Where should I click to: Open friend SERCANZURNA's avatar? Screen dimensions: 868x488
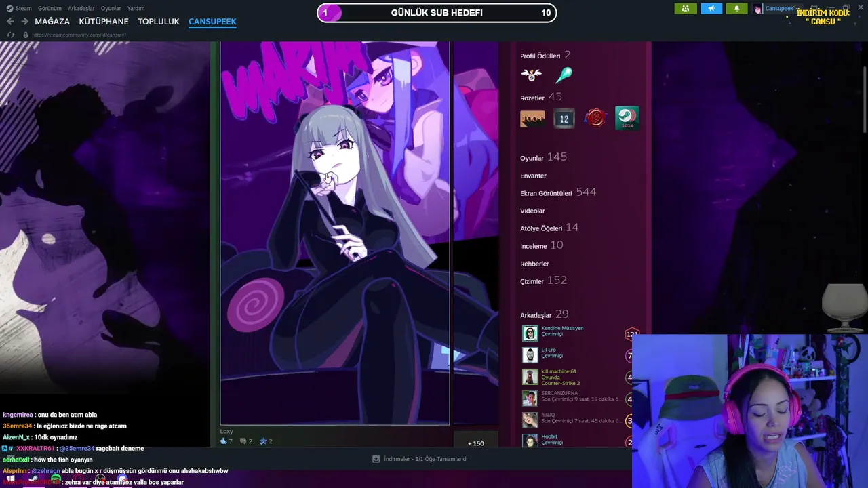point(530,399)
